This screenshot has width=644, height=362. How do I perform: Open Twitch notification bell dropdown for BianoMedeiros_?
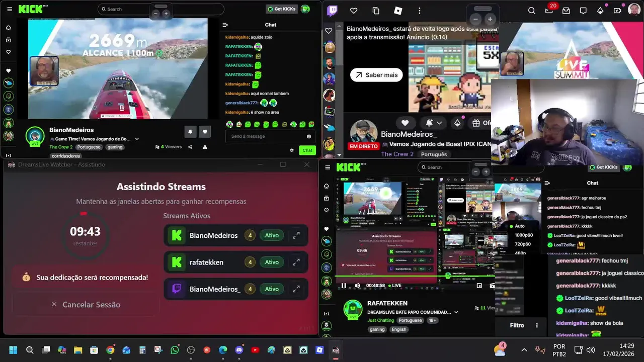tap(434, 123)
